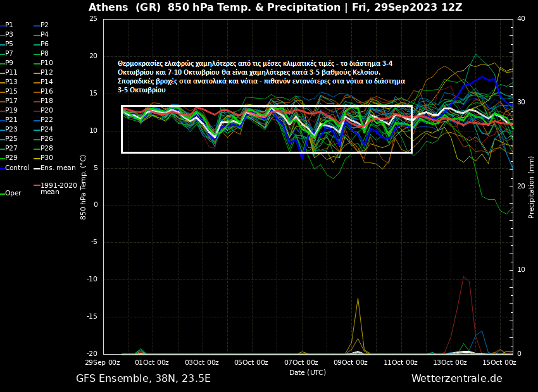538x392 pixels.
Task: Click the P1 legend entry
Action: coord(9,25)
